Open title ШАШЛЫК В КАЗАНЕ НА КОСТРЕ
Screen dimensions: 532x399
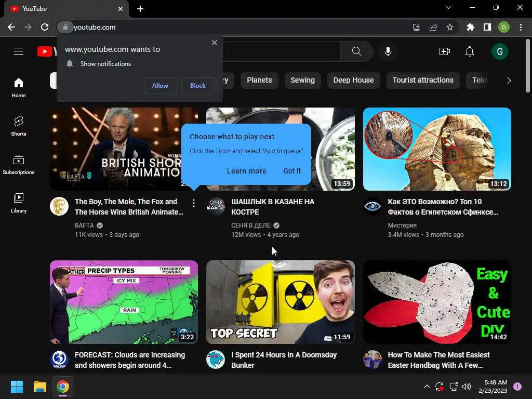[x=273, y=207]
